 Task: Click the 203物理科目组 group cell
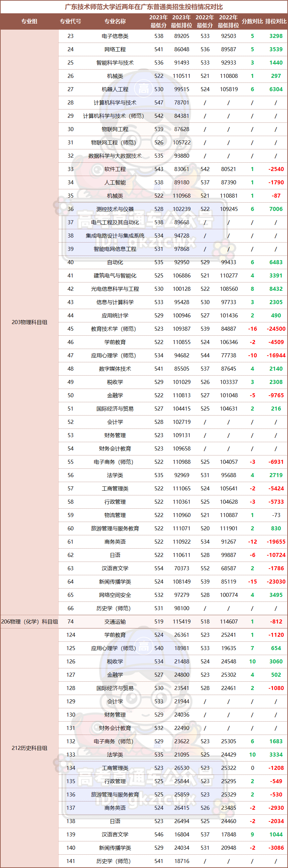pos(29,322)
